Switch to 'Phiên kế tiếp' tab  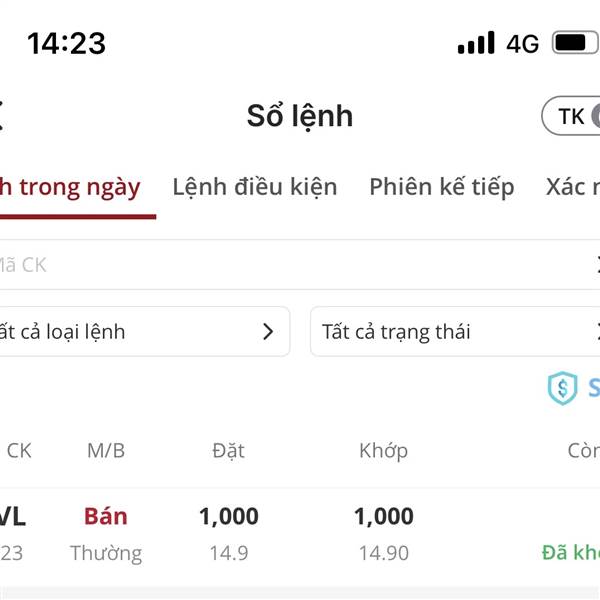point(442,188)
